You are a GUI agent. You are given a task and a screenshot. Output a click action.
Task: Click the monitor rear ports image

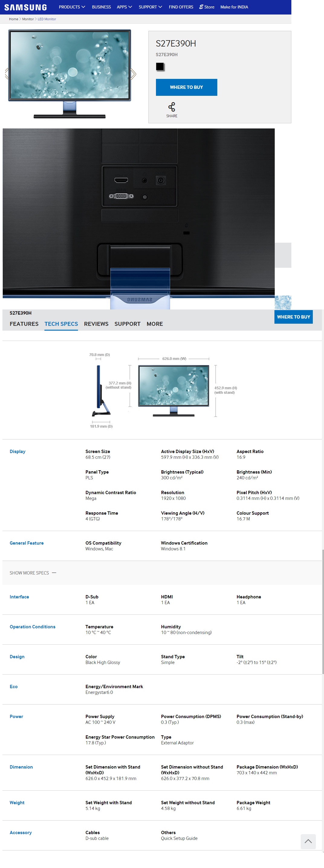click(x=138, y=219)
